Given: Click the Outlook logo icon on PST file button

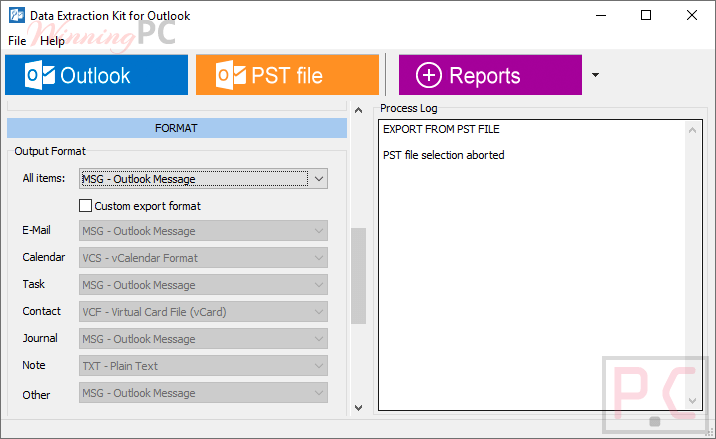Looking at the screenshot, I should 231,75.
